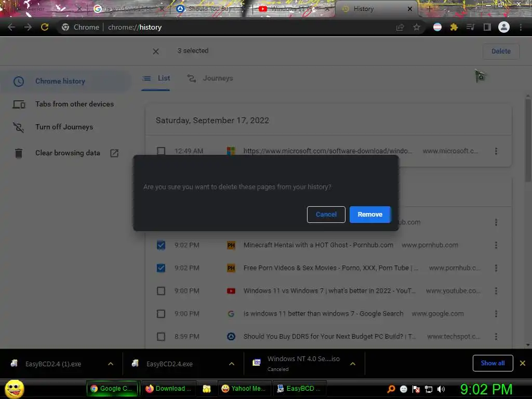This screenshot has width=532, height=399.
Task: Click the canceled Windows NT 4.0 iso download item
Action: (299, 363)
